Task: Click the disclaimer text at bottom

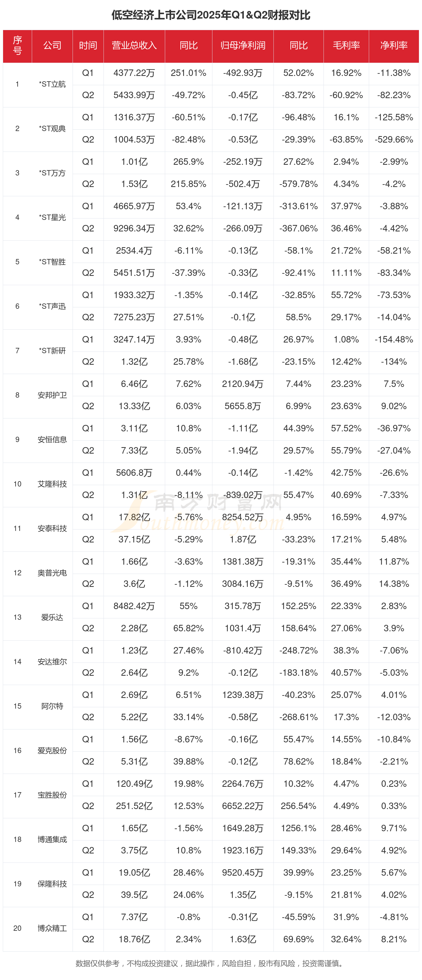Action: (x=211, y=963)
